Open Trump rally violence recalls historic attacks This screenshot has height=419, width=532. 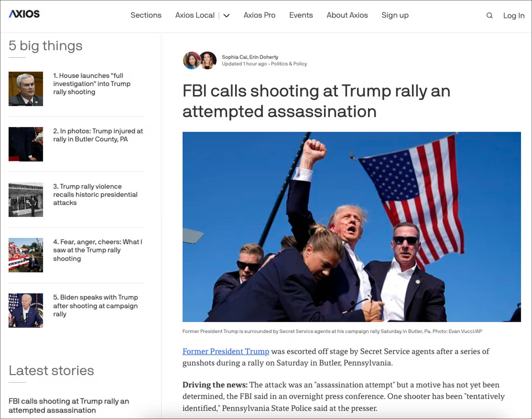(x=95, y=195)
